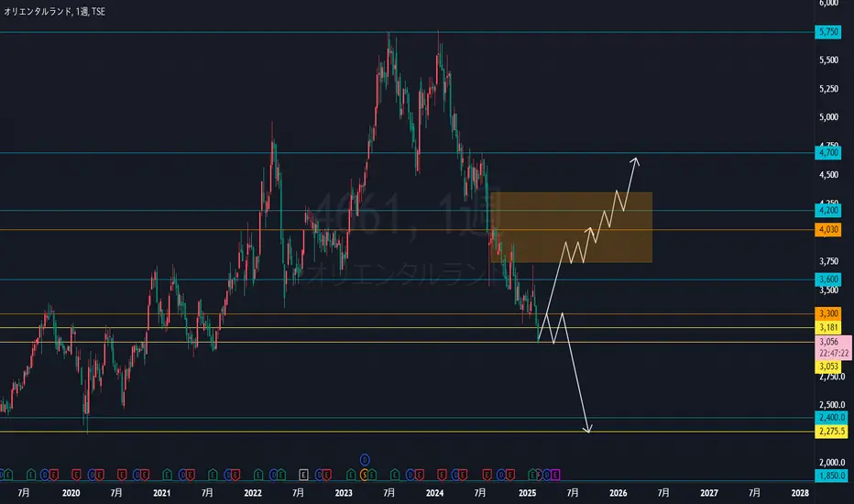Open the blue D dividend marker for March 2020
The width and height of the screenshot is (854, 504).
tap(92, 475)
